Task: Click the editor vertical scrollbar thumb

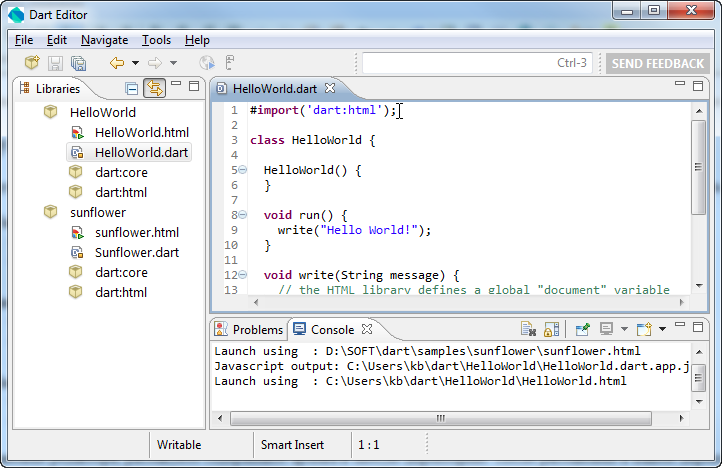Action: point(699,167)
